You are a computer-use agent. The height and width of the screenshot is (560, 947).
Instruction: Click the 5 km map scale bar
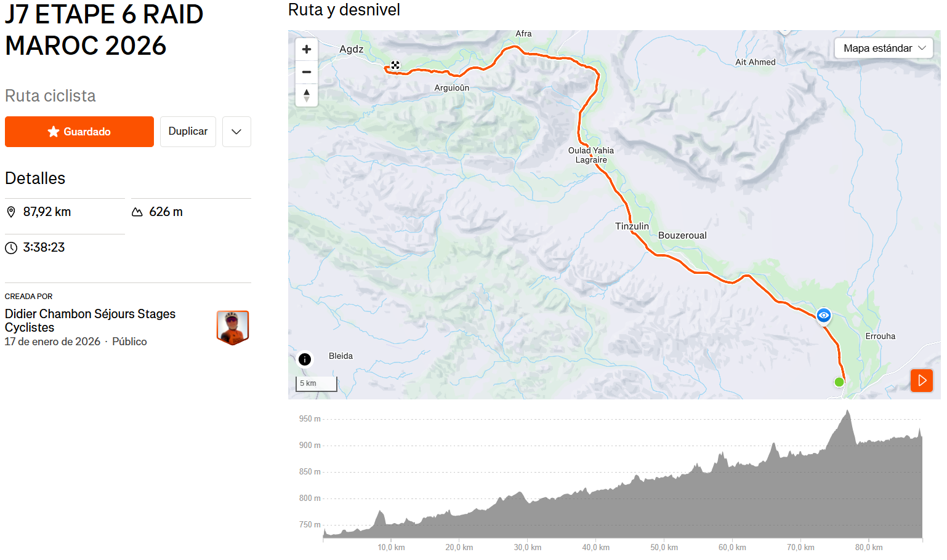[x=316, y=384]
